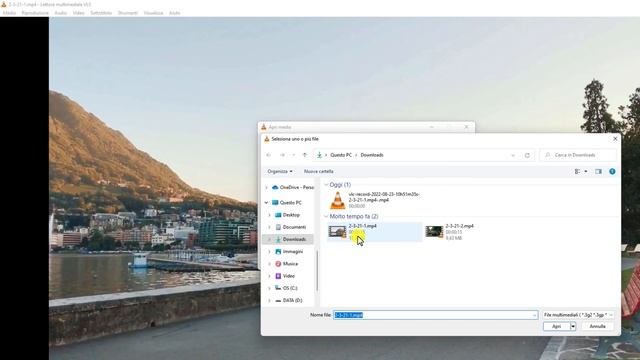Image resolution: width=640 pixels, height=360 pixels.
Task: Click the back arrow in file dialog
Action: coord(269,155)
